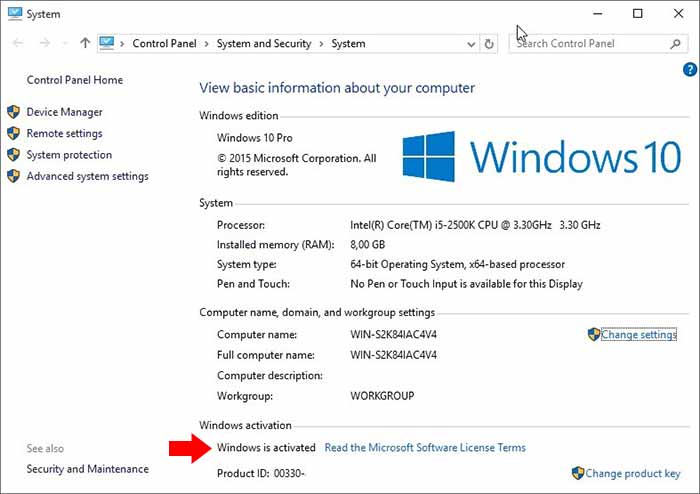Click the Back arrow in navigation bar
The width and height of the screenshot is (700, 494).
coord(19,44)
